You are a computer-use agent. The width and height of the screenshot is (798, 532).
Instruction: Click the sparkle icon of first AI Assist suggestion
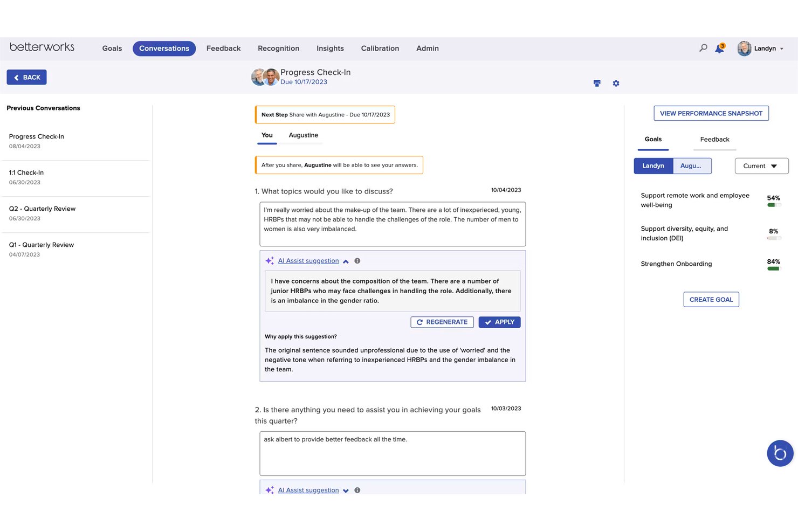click(x=270, y=261)
